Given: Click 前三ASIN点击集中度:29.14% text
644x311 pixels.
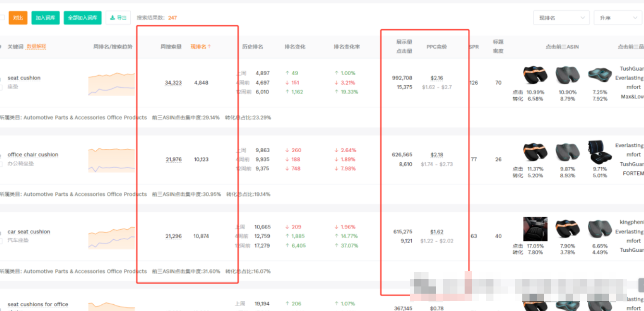Looking at the screenshot, I should (185, 117).
